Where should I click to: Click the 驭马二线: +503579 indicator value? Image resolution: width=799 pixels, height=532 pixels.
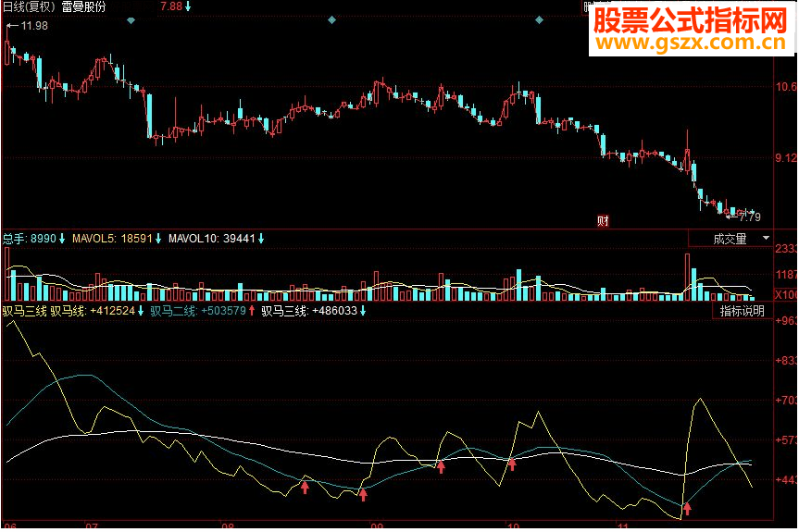pyautogui.click(x=198, y=311)
